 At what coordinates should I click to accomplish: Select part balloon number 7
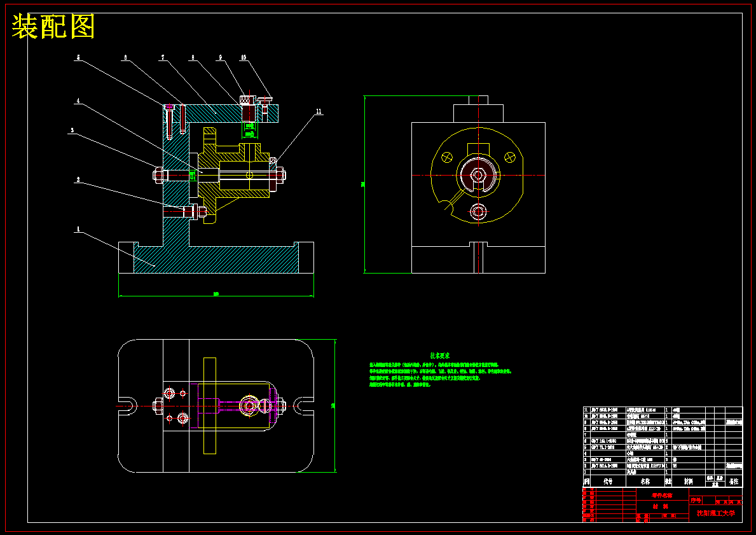[163, 57]
